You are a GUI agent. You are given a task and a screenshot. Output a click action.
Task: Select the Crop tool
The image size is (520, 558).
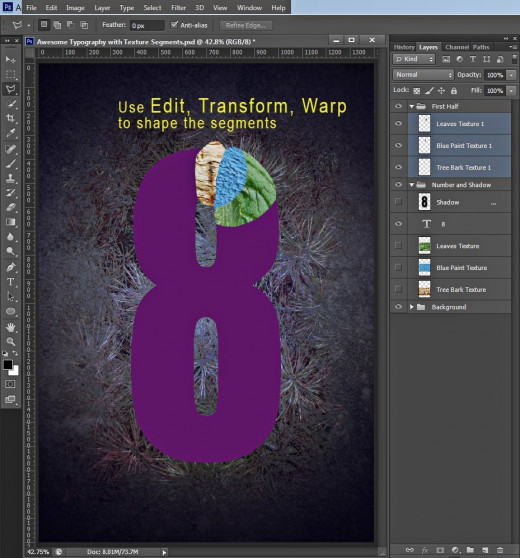tap(10, 118)
